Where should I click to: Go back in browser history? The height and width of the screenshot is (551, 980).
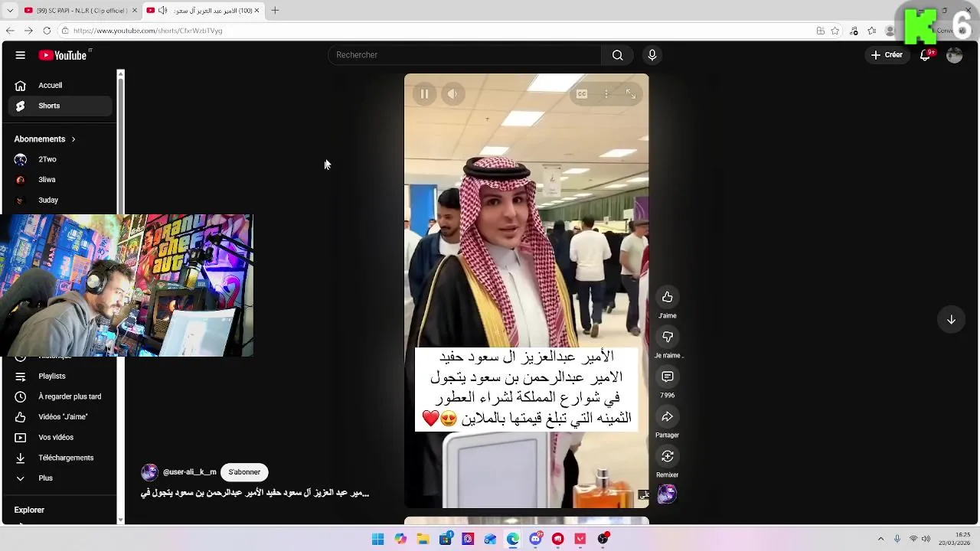tap(10, 31)
